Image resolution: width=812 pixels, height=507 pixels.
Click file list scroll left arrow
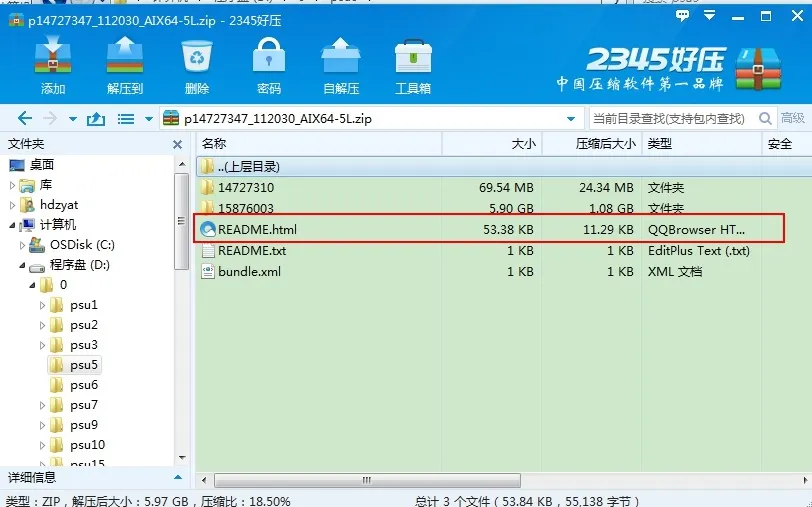click(204, 480)
